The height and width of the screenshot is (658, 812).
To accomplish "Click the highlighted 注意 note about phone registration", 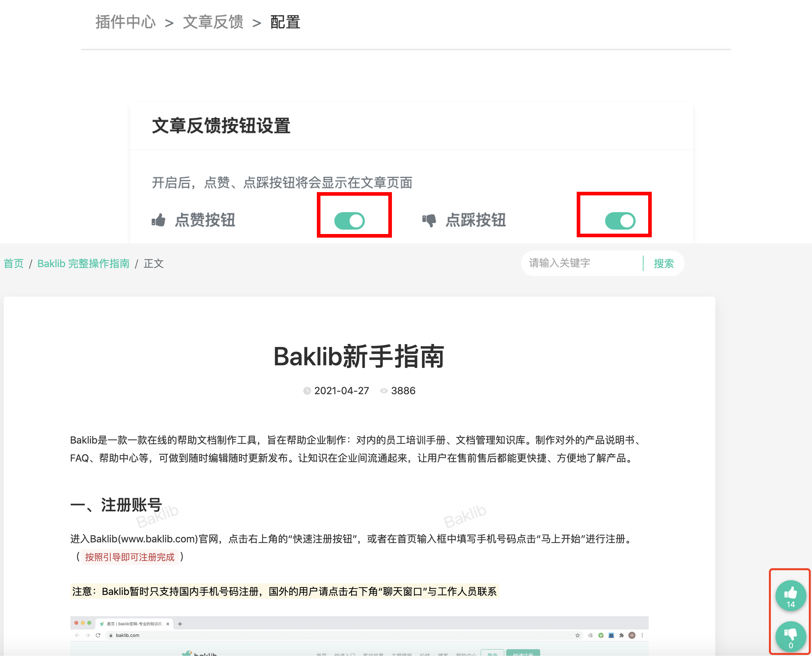I will point(284,592).
